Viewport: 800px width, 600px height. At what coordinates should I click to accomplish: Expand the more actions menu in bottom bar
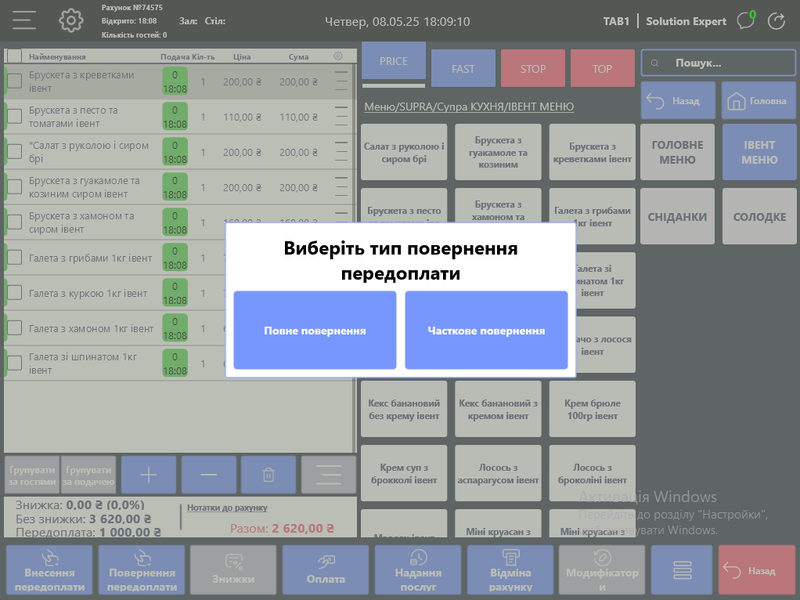[x=682, y=570]
